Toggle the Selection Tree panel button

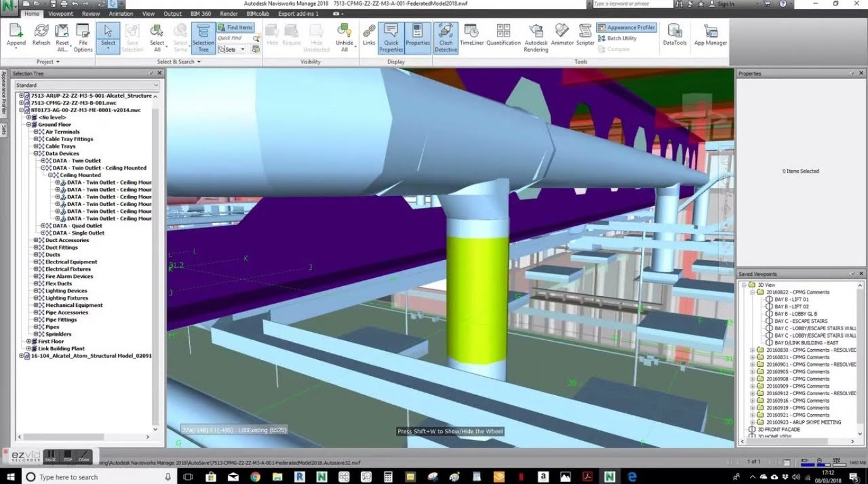click(x=203, y=38)
